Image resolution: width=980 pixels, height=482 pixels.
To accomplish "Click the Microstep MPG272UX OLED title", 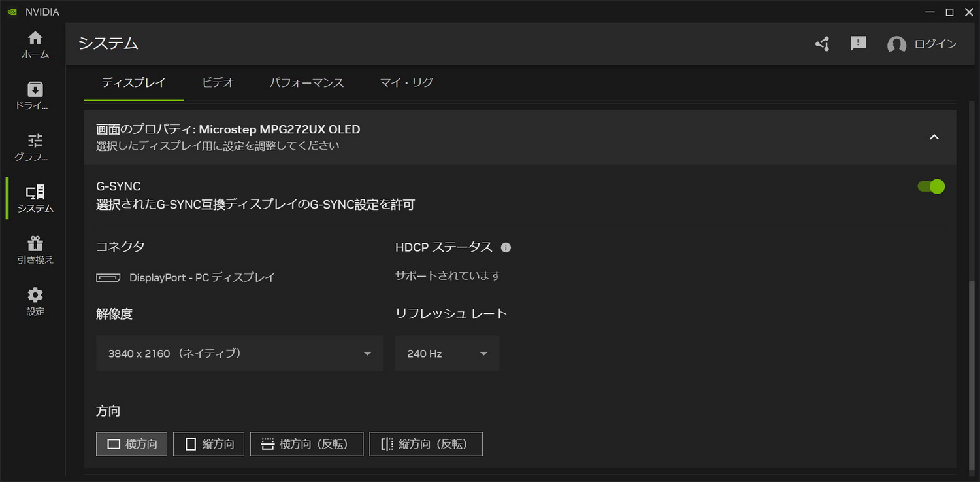I will 280,129.
